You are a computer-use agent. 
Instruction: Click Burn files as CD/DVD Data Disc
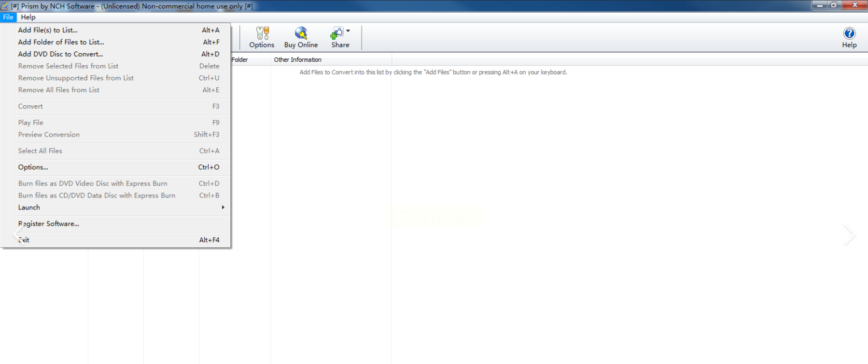(x=116, y=195)
